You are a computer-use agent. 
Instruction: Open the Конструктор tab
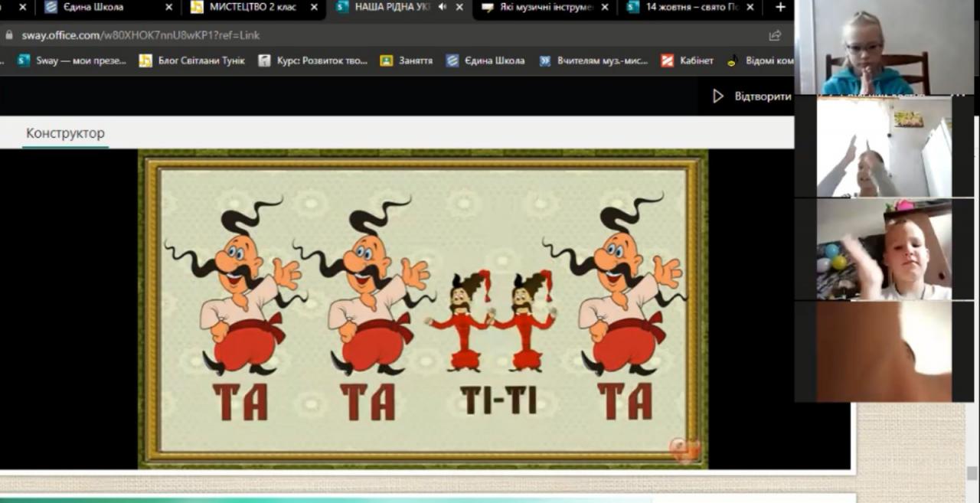pyautogui.click(x=65, y=133)
